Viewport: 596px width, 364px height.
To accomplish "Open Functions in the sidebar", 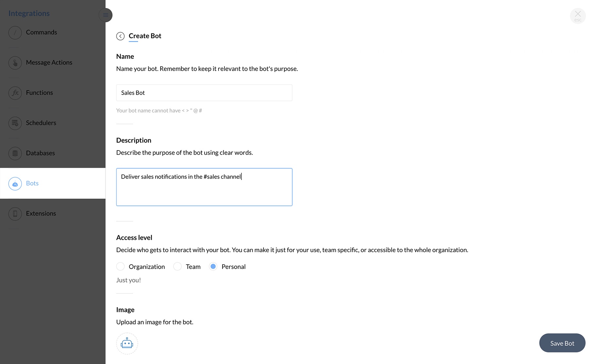I will coord(39,93).
